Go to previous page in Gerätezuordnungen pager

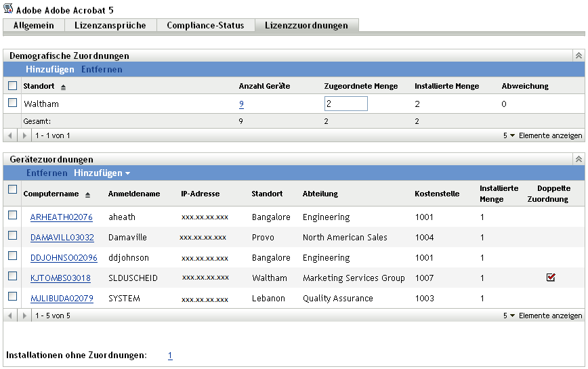[x=10, y=316]
